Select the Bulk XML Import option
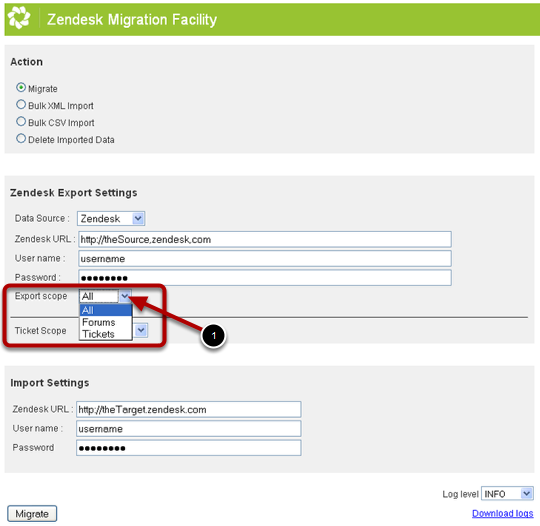 [21, 104]
